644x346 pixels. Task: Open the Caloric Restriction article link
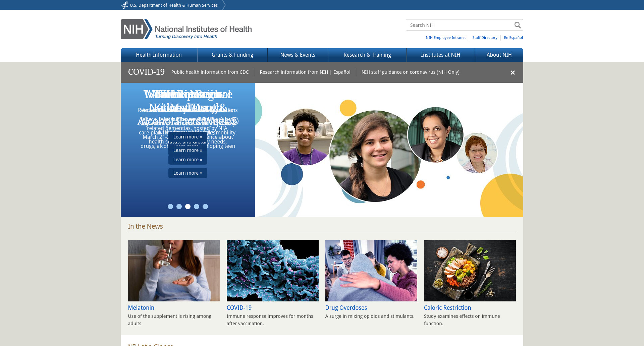447,308
